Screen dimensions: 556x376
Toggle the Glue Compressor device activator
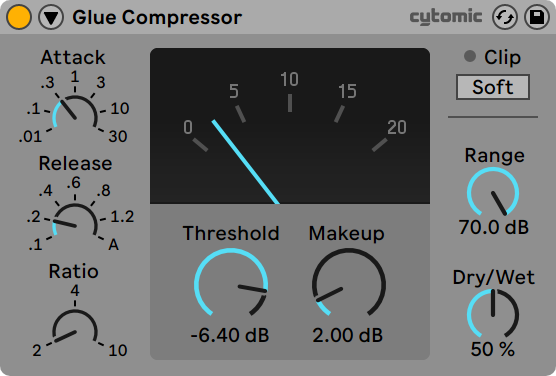pos(19,17)
